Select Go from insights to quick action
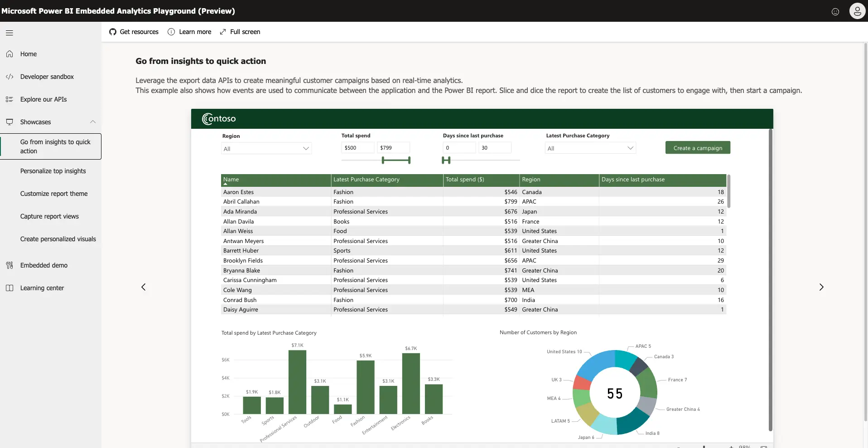This screenshot has height=448, width=868. [51, 146]
